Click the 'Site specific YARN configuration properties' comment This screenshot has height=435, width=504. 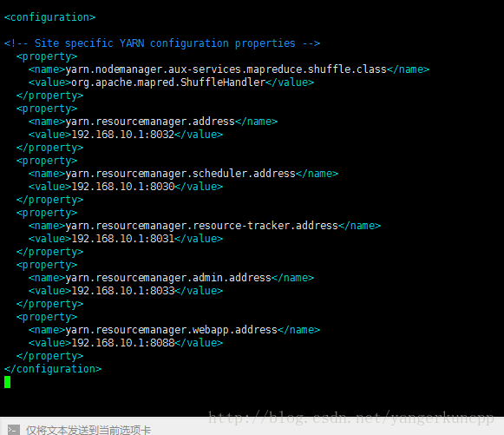coord(162,43)
